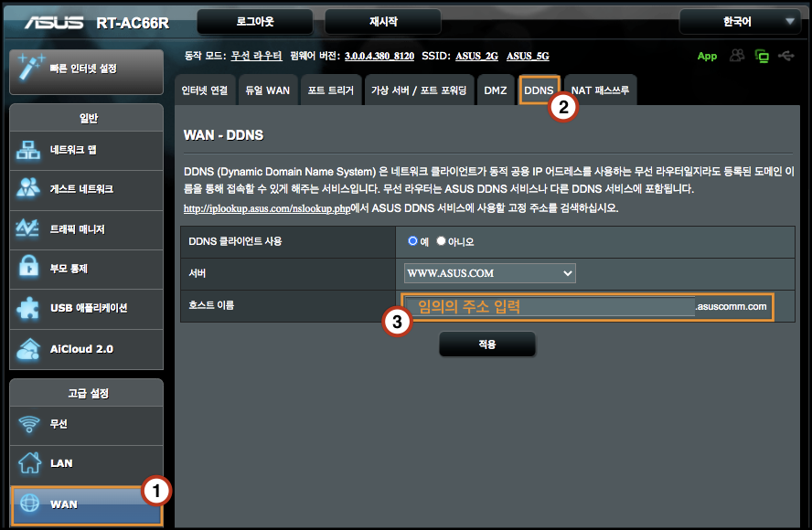812x530 pixels.
Task: Click the RT-AC66R model name
Action: (133, 23)
